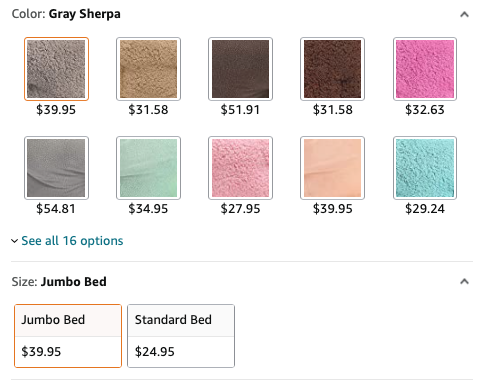
Task: Pick the mint green swatch at $34.95
Action: point(148,168)
